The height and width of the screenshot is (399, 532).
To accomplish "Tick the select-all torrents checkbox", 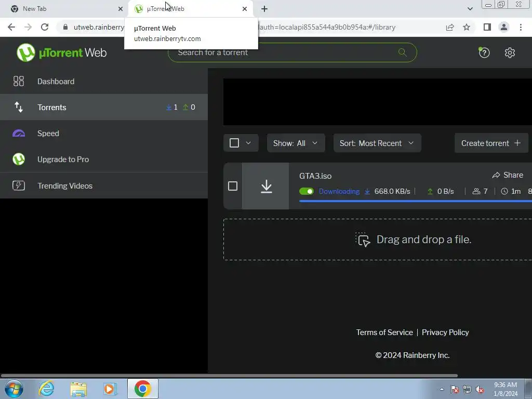I will coord(234,143).
